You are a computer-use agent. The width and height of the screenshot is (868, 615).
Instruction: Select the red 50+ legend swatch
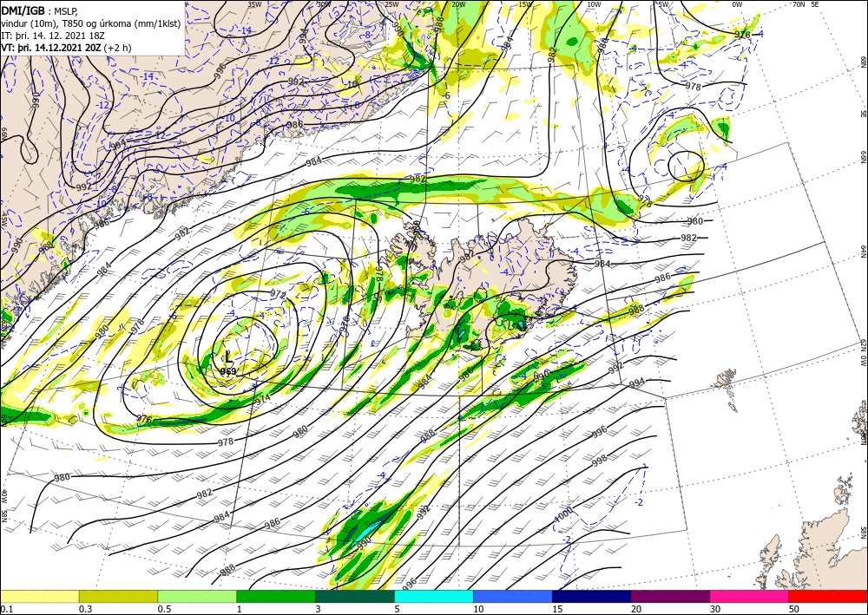coord(828,596)
